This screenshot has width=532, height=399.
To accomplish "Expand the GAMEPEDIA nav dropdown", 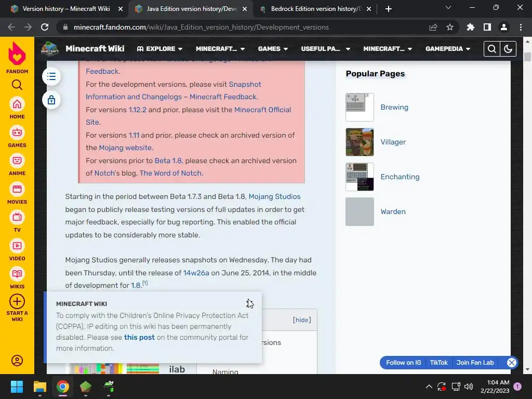I will pyautogui.click(x=448, y=49).
